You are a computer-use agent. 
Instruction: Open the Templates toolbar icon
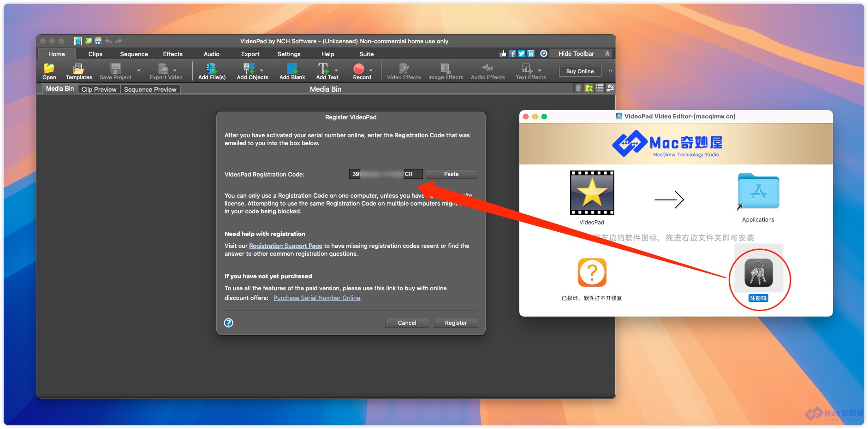tap(78, 68)
